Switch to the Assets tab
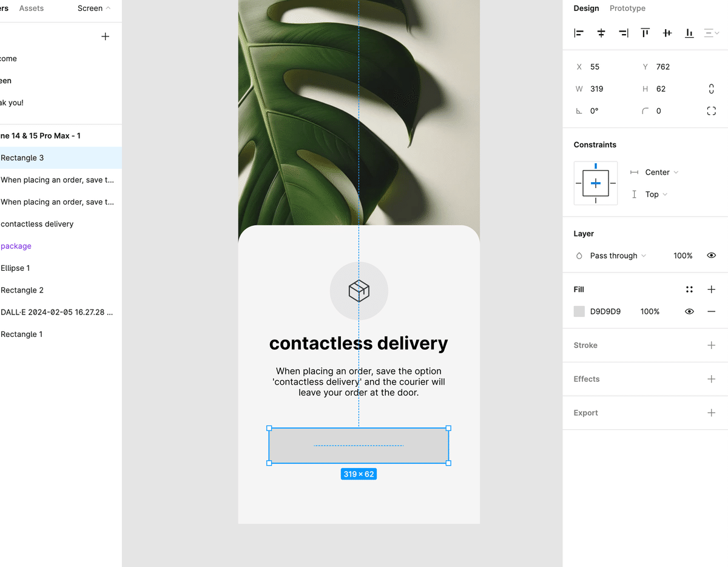Image resolution: width=728 pixels, height=567 pixels. coord(32,8)
